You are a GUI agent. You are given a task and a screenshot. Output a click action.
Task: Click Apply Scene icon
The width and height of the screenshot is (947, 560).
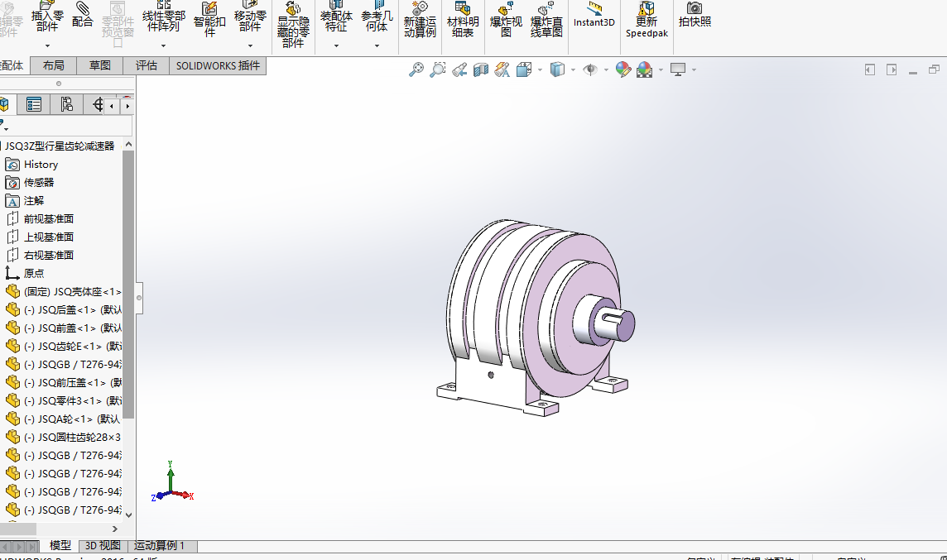tap(644, 69)
